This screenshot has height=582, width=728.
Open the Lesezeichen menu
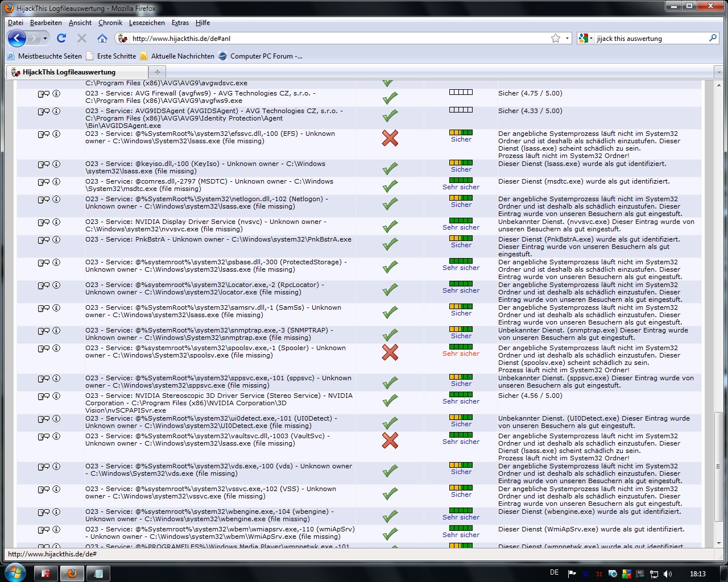tap(147, 23)
